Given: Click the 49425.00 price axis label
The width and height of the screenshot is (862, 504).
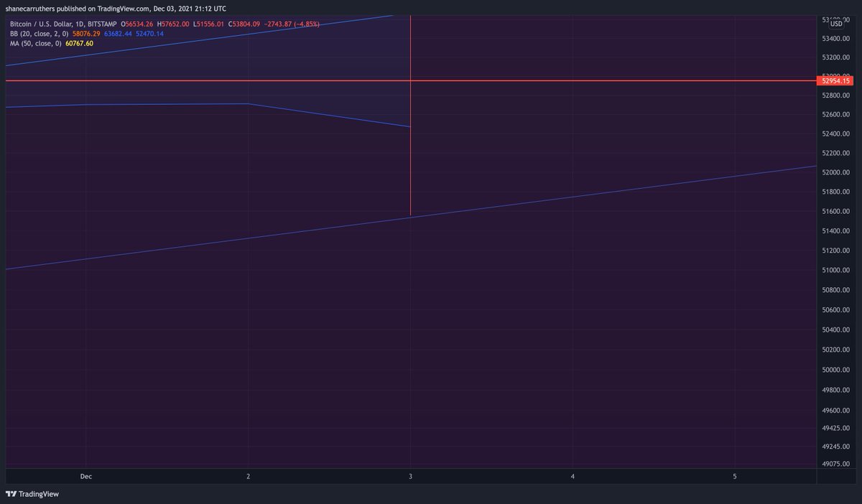Looking at the screenshot, I should [836, 428].
